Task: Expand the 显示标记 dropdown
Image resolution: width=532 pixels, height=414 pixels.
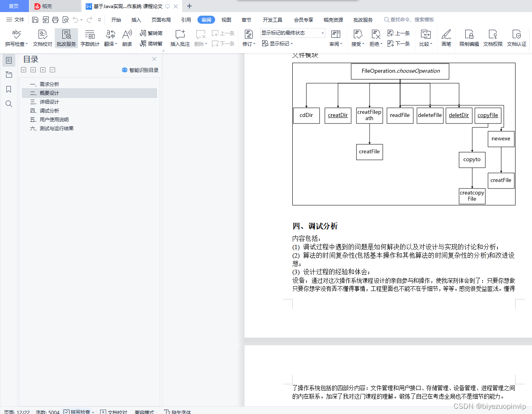Action: 277,44
